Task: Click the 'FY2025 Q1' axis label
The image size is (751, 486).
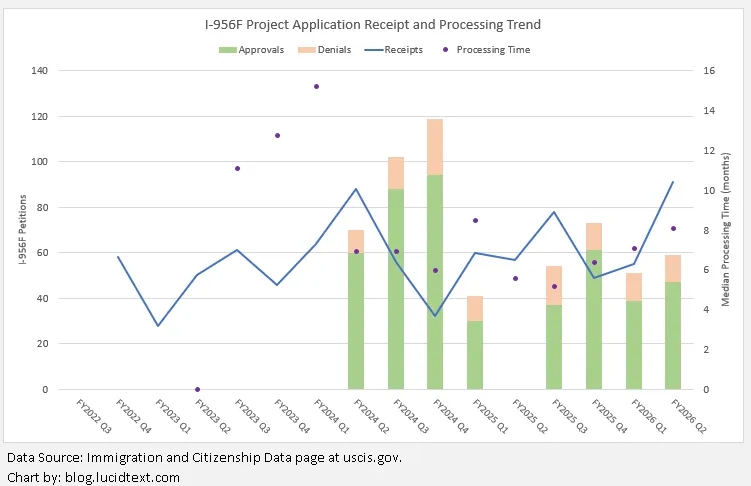Action: 490,416
